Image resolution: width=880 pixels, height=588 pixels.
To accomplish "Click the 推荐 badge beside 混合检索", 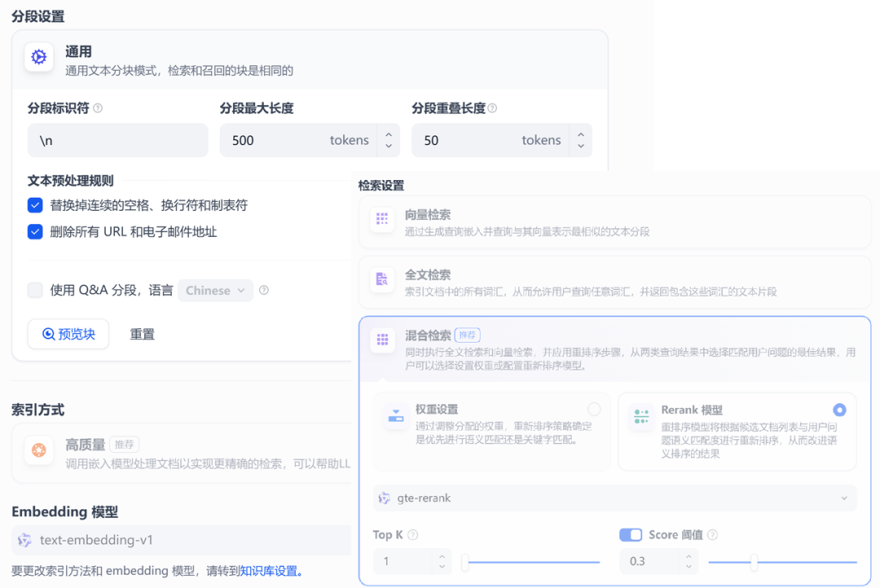I will tap(467, 335).
